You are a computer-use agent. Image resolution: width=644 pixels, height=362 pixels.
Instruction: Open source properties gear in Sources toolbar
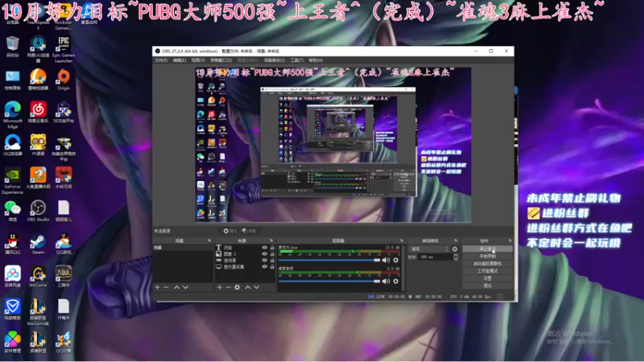pyautogui.click(x=237, y=287)
